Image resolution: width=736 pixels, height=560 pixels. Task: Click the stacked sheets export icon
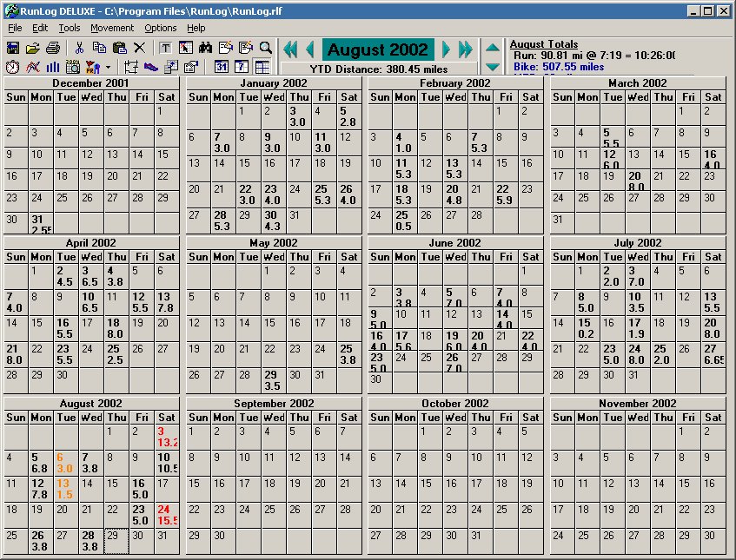[x=171, y=67]
